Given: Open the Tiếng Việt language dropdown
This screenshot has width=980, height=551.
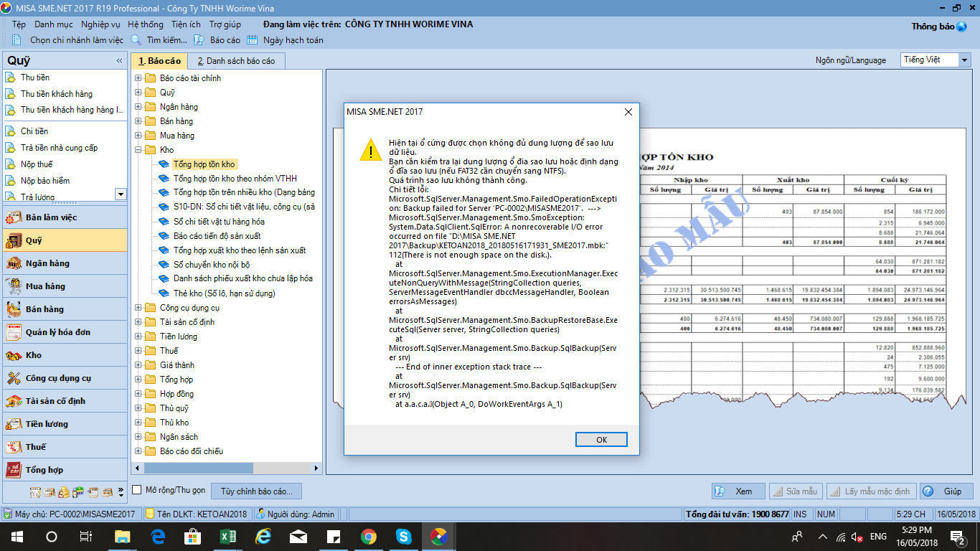Looking at the screenshot, I should [x=965, y=60].
